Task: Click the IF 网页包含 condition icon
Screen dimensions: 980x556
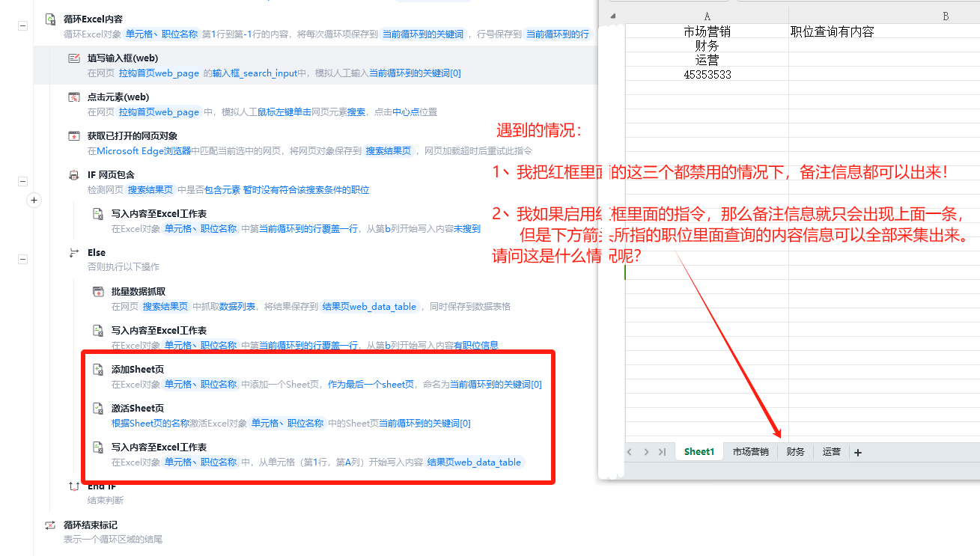Action: point(74,175)
